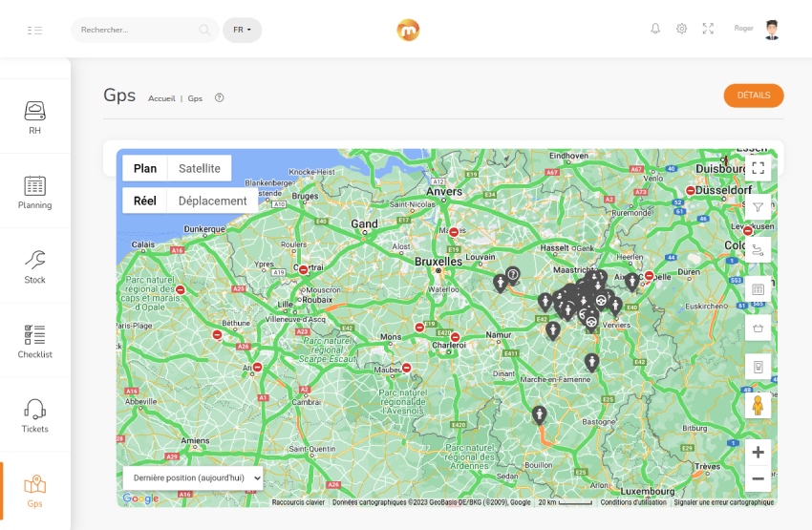
Task: Click the route path icon on map
Action: coord(759,250)
